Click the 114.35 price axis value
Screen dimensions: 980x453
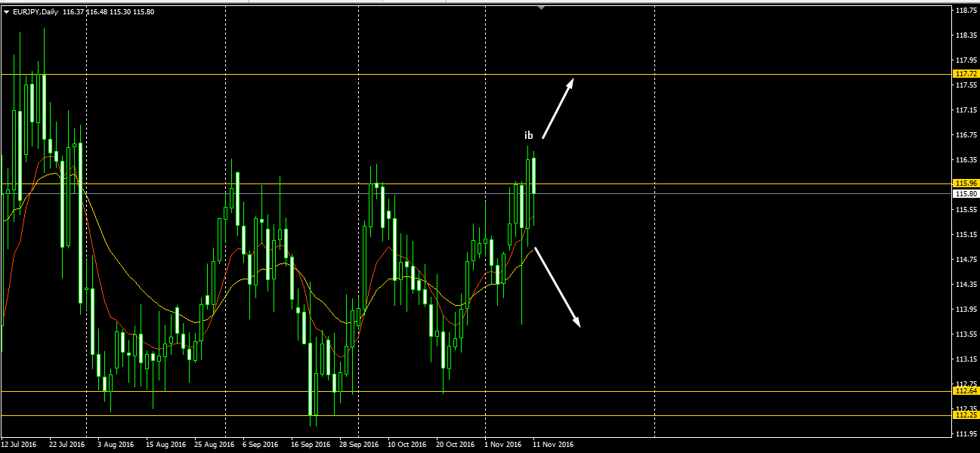(966, 285)
